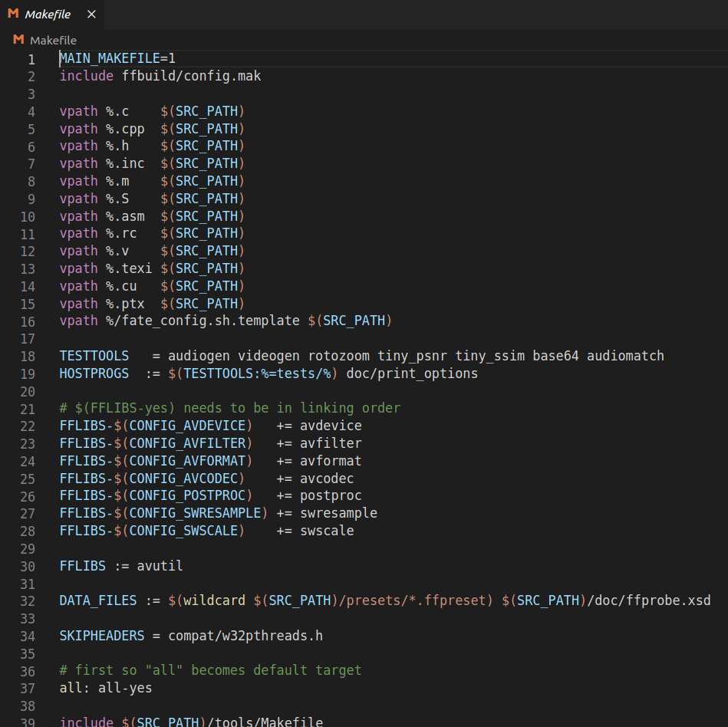The image size is (728, 727).
Task: Close the Makefile tab
Action: (x=90, y=13)
